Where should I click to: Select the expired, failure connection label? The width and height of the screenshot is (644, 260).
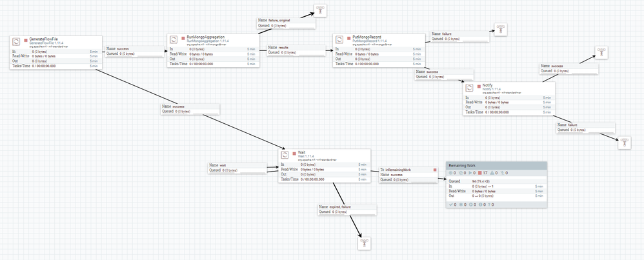click(x=347, y=210)
